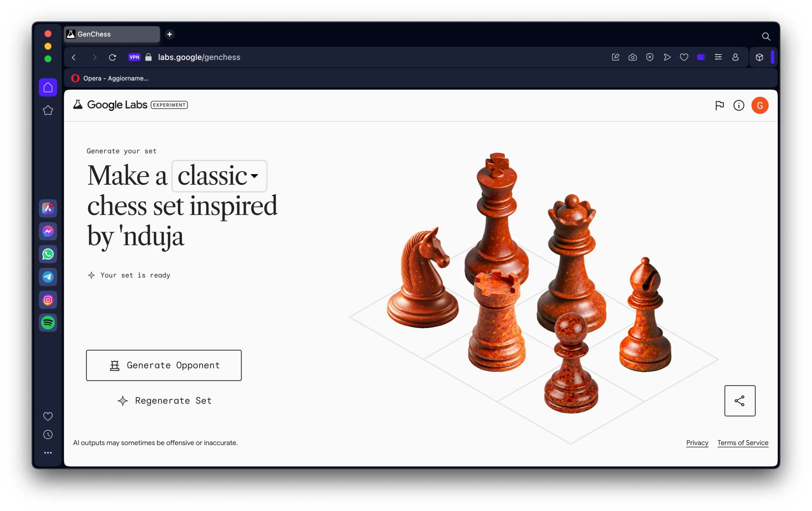Open Instagram in the sidebar

click(48, 300)
